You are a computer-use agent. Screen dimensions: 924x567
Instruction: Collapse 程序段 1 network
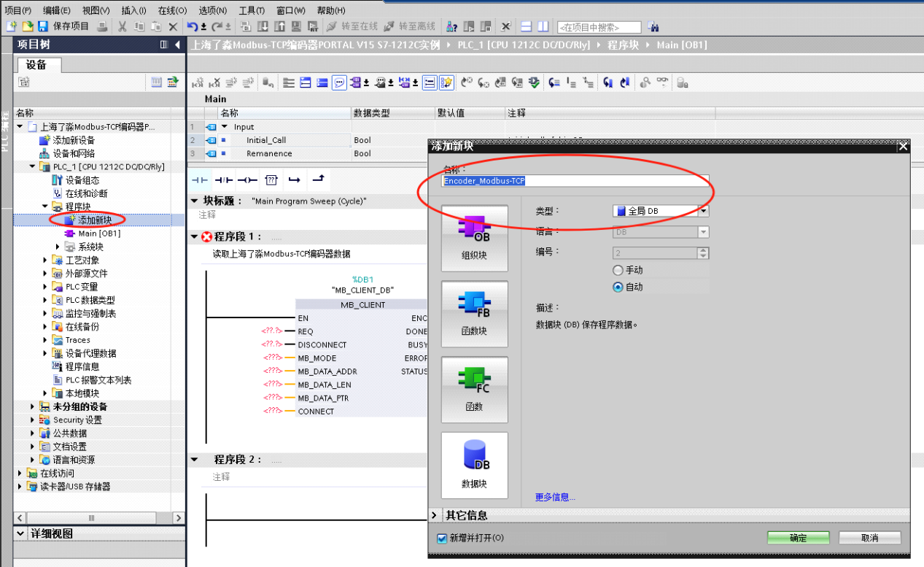(x=194, y=236)
